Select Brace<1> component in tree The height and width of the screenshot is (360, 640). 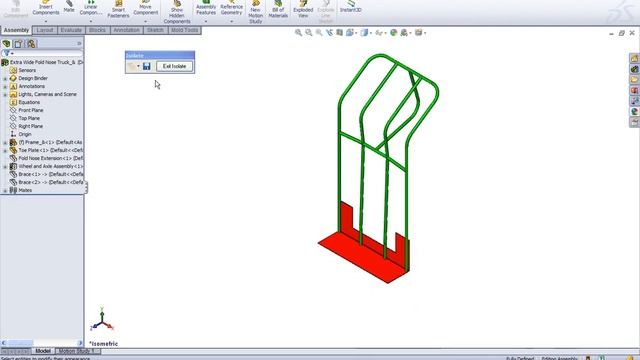[x=51, y=174]
